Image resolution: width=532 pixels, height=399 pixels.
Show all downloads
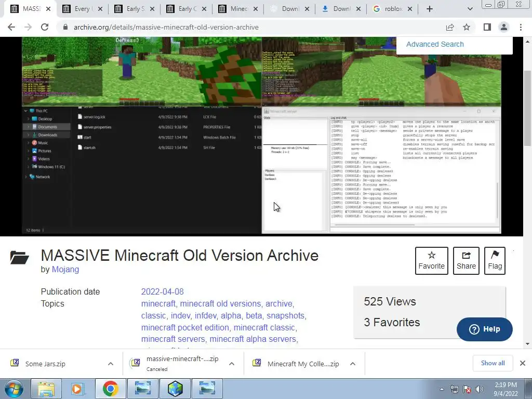point(493,363)
